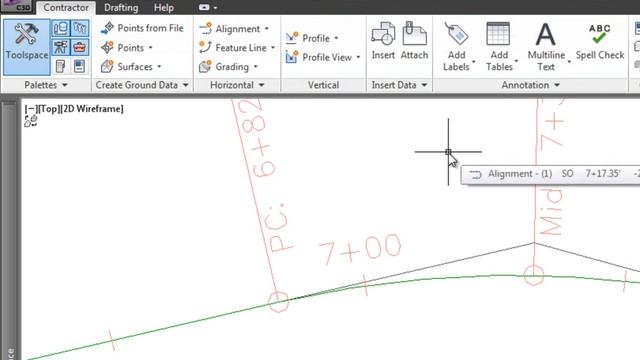Click the blue-square palette icon below the red toolbox

(x=80, y=66)
